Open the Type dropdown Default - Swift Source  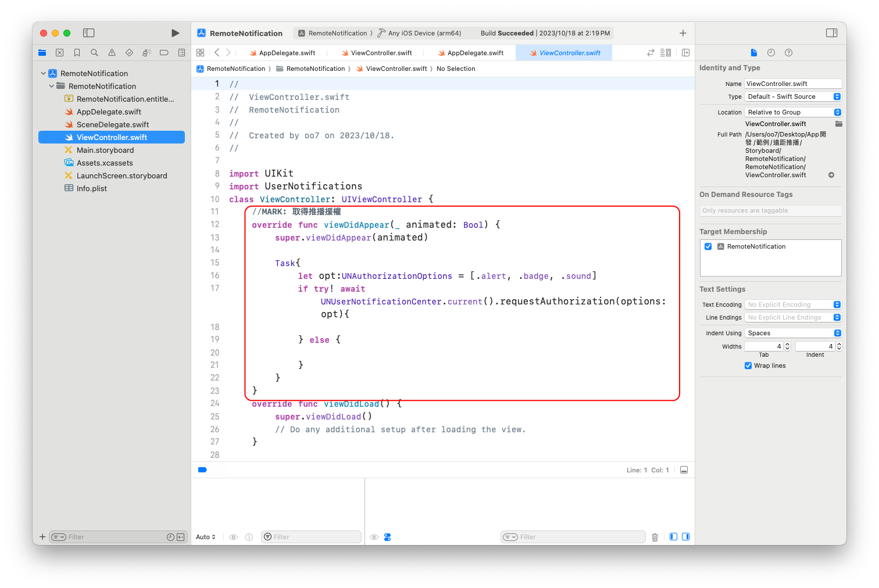[x=793, y=96]
